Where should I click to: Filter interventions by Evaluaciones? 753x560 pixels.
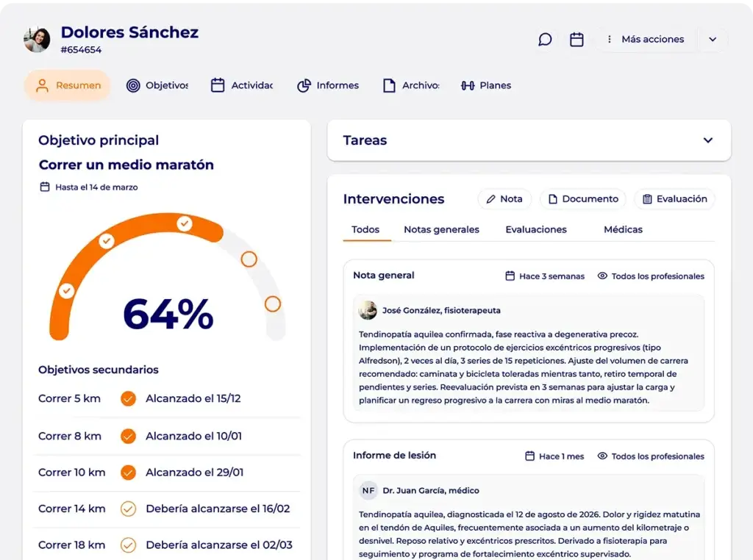(536, 229)
